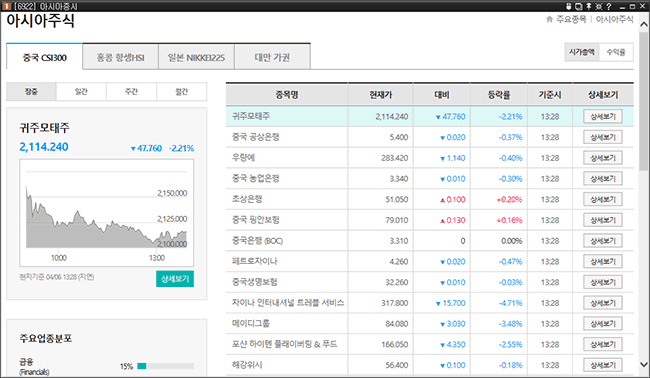650x378 pixels.
Task: Select the 장중 chart period
Action: [x=32, y=92]
